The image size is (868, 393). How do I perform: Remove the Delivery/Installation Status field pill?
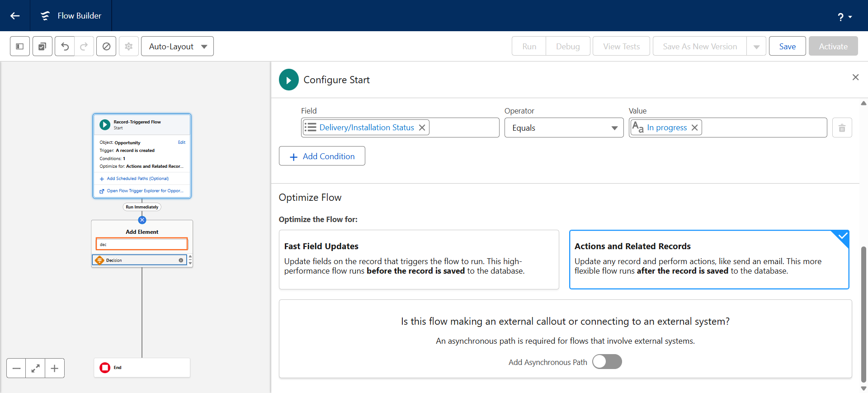(x=422, y=128)
